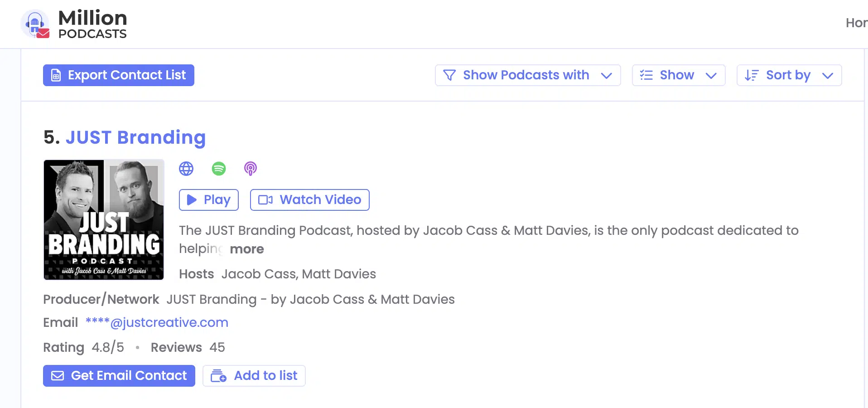This screenshot has width=868, height=408.
Task: Expand description with the more link
Action: click(x=246, y=249)
